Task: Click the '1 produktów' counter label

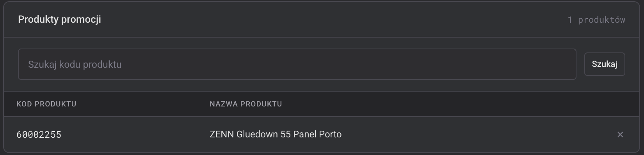Action: pyautogui.click(x=596, y=20)
